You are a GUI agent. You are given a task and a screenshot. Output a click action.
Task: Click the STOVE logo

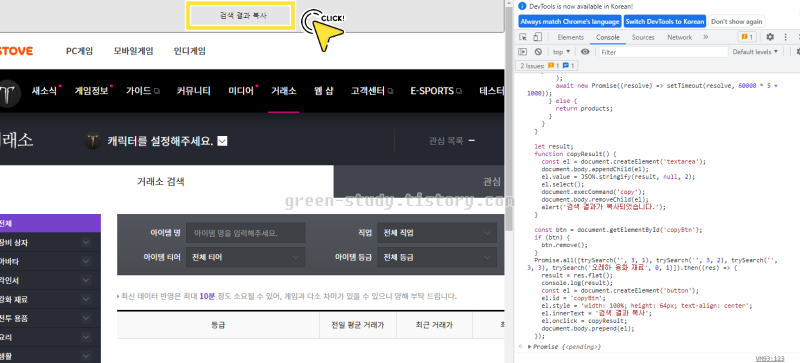[15, 51]
